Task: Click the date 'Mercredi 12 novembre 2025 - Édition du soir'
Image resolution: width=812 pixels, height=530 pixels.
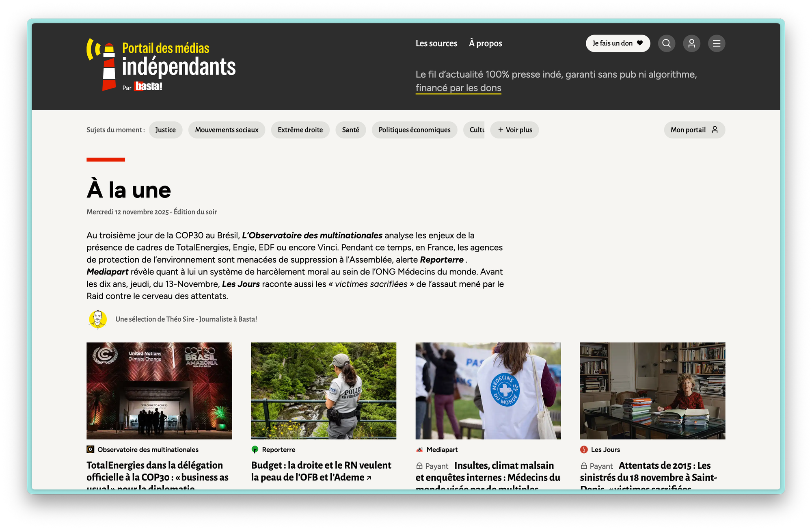Action: [152, 212]
